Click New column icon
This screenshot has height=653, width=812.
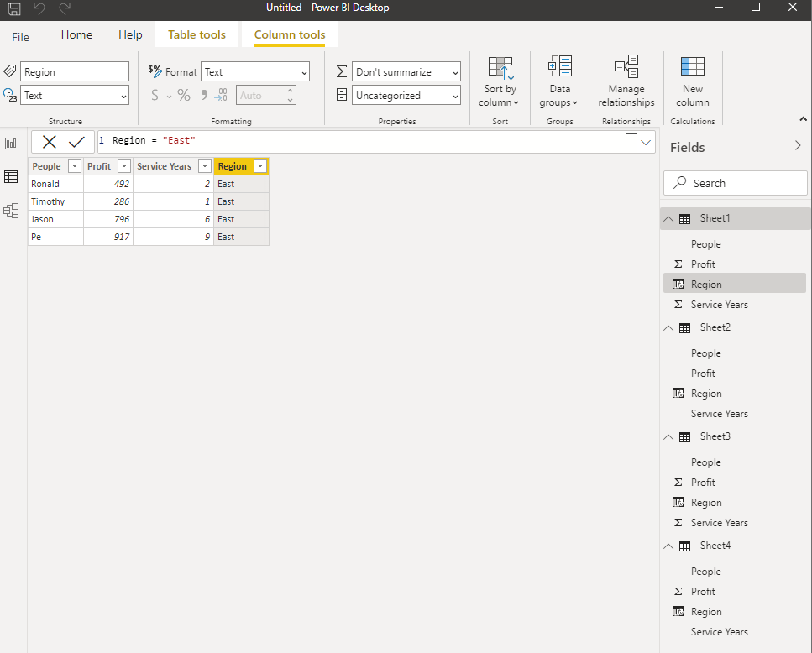pyautogui.click(x=693, y=67)
